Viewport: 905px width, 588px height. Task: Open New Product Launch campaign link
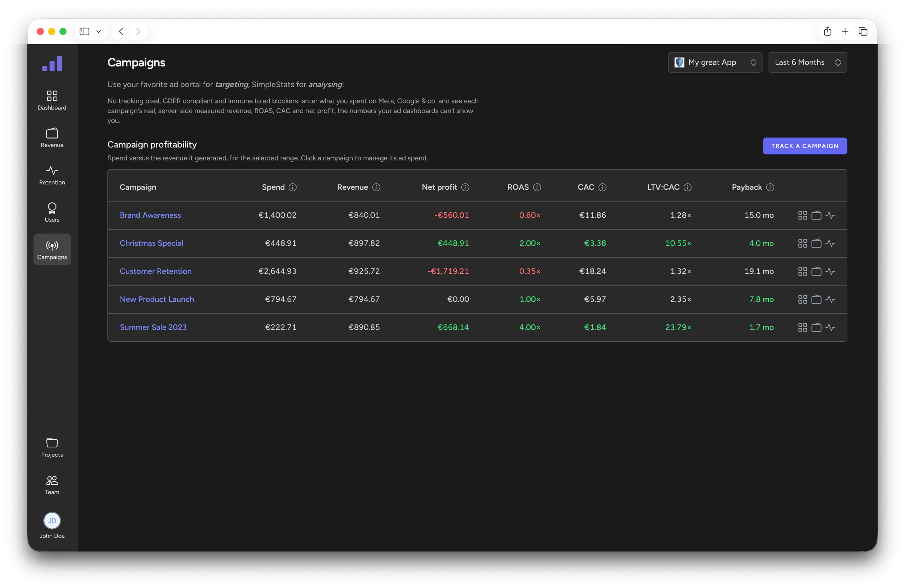[157, 300]
